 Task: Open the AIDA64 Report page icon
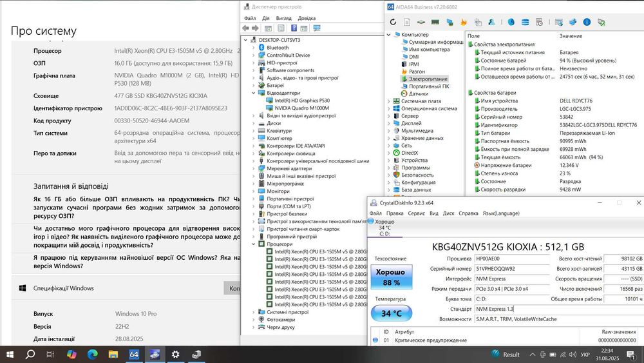click(407, 22)
